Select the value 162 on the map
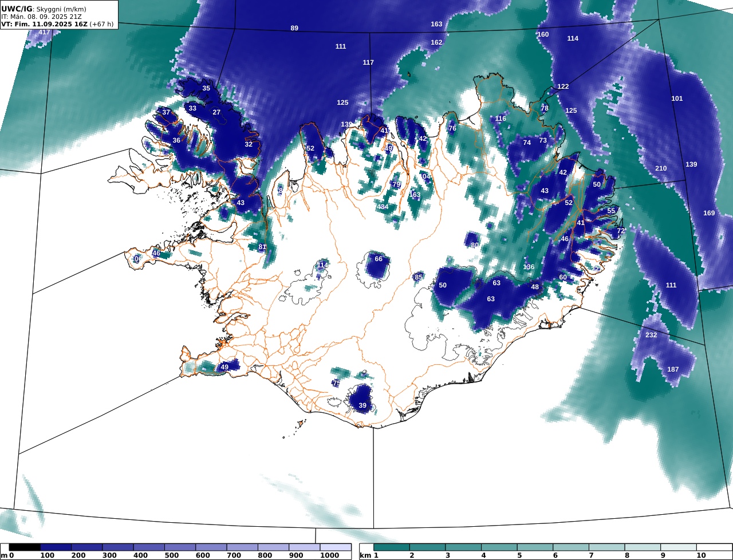Screen dimensions: 733x560 pyautogui.click(x=436, y=42)
